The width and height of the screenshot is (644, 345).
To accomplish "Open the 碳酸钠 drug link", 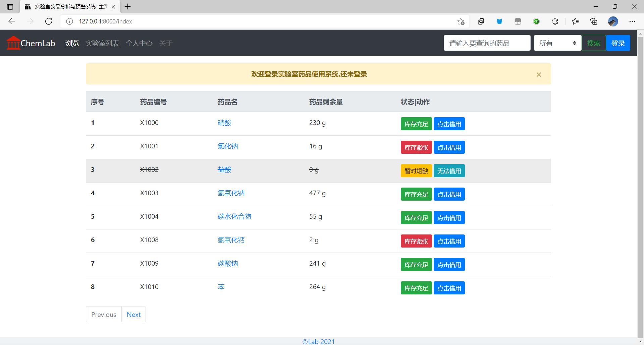I will tap(228, 263).
